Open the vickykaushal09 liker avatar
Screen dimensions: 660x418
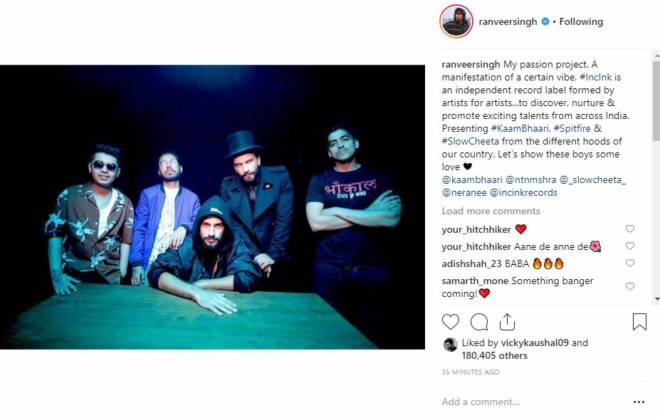pyautogui.click(x=450, y=345)
